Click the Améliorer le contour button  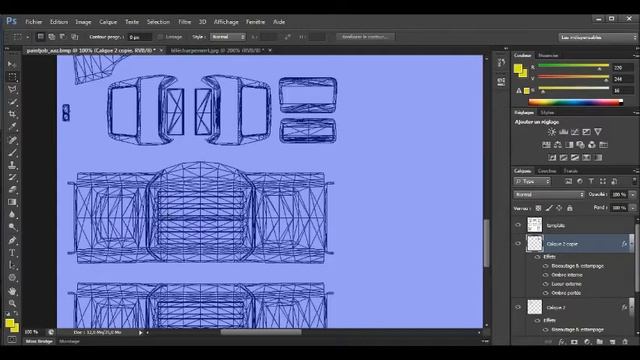point(365,37)
